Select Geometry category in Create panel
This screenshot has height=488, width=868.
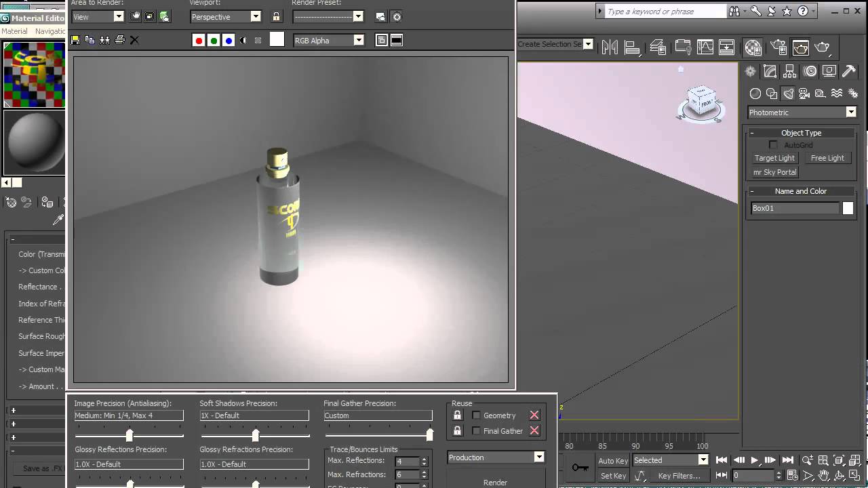click(x=755, y=94)
